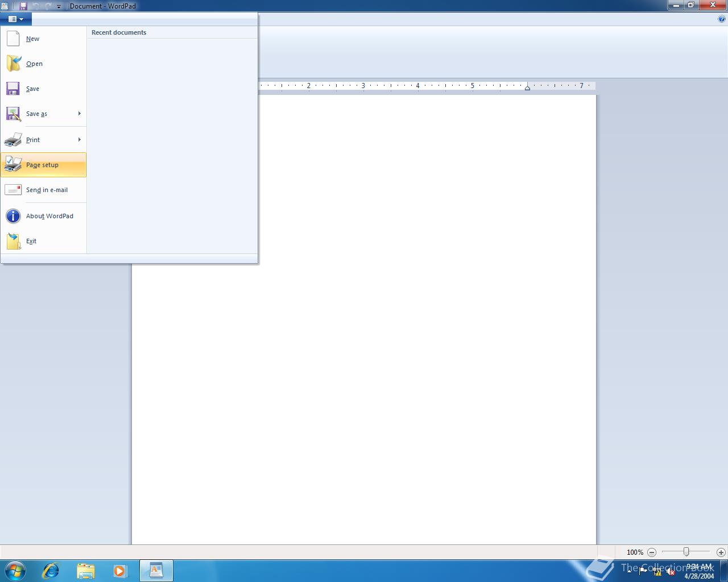Open WordPad Help question mark icon
Screen dimensions: 728x582
(x=722, y=19)
